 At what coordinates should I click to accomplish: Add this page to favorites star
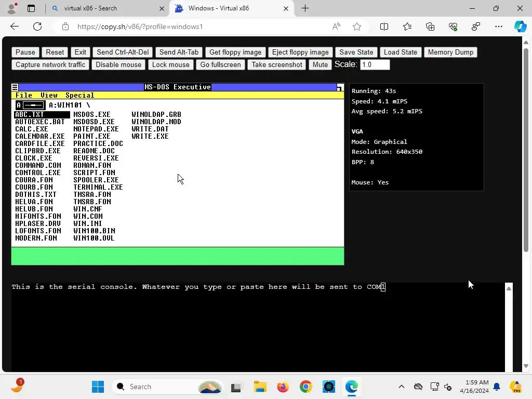pyautogui.click(x=356, y=26)
